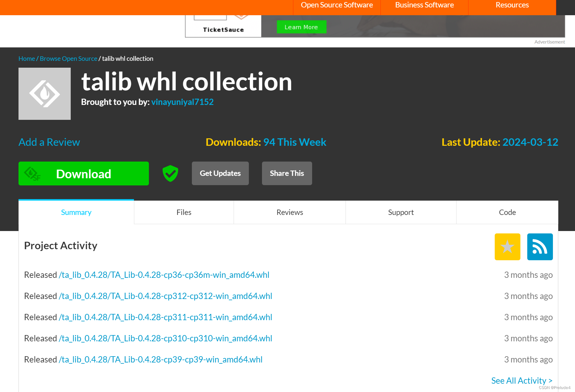Open the cp312 win_amd64 whl release link
Image resolution: width=575 pixels, height=392 pixels.
165,296
